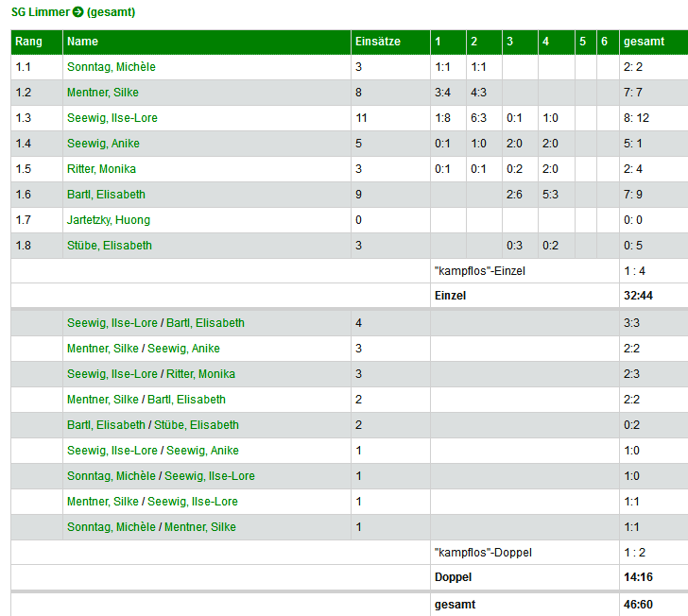Click the Name column header
688x616 pixels.
pos(82,42)
